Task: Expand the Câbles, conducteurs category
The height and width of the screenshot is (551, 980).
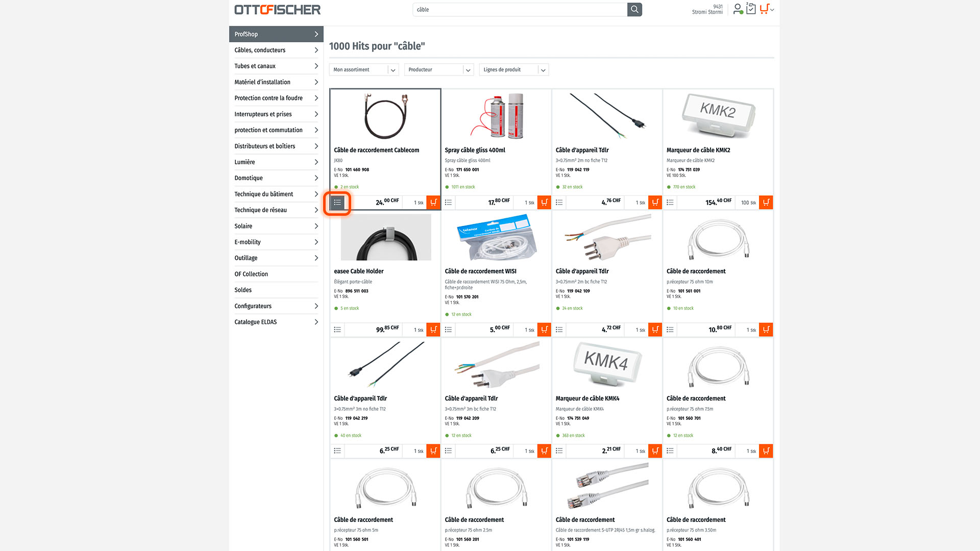Action: (276, 50)
